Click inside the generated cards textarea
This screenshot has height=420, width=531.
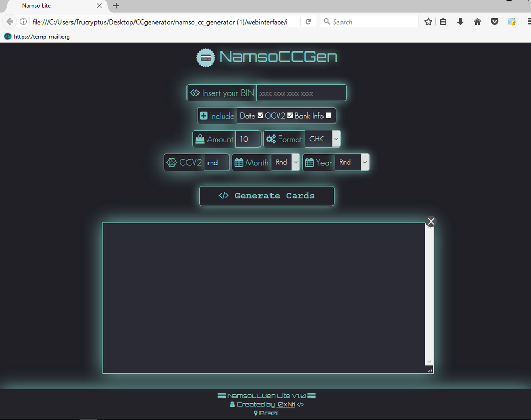[x=264, y=298]
